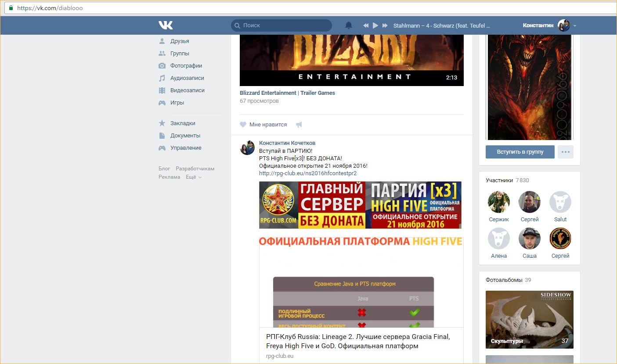
Task: Open Управление section
Action: (186, 148)
